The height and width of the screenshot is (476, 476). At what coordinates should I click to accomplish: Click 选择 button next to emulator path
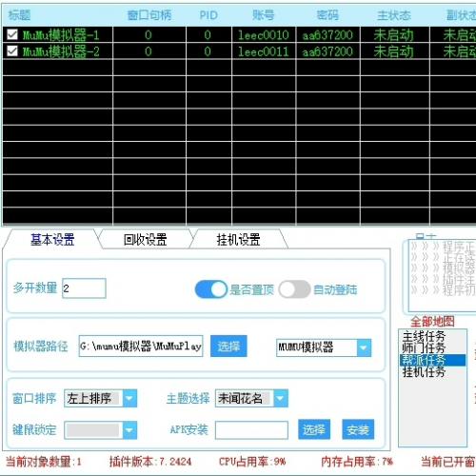(228, 346)
